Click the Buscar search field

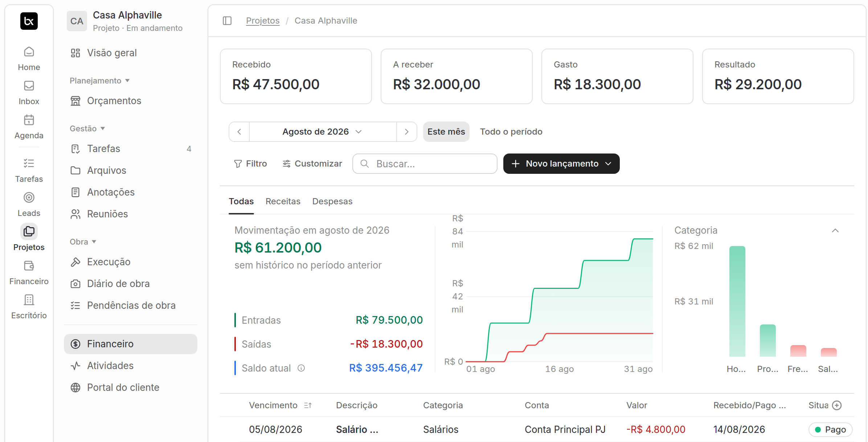[425, 164]
